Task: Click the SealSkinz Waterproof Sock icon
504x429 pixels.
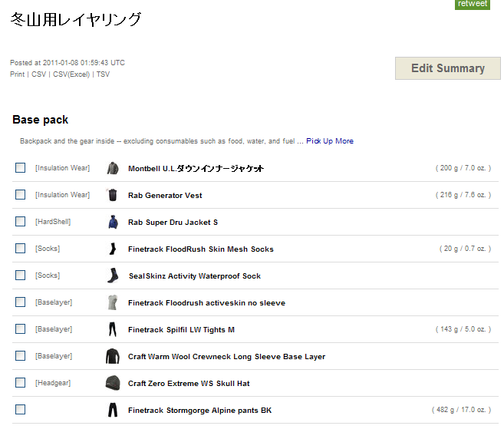Action: [113, 276]
